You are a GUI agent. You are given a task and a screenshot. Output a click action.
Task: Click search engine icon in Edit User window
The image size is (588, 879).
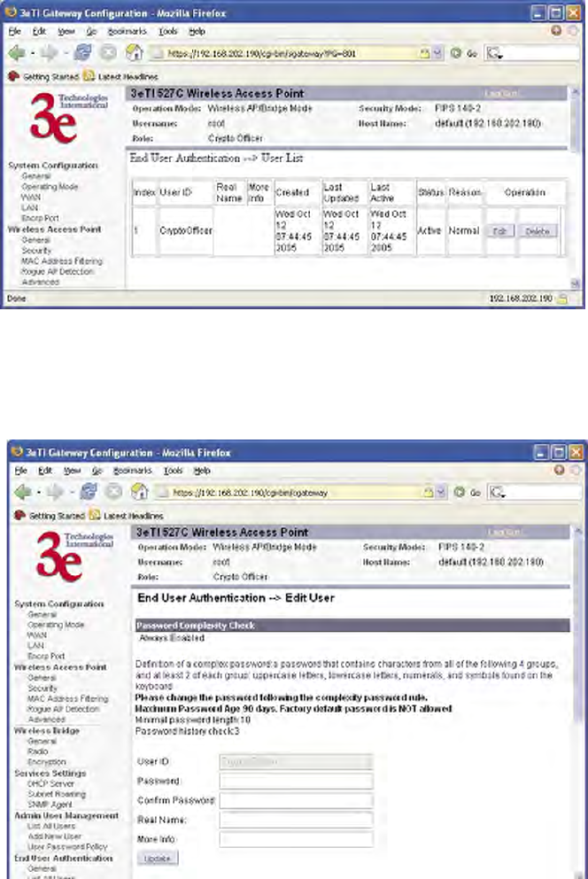point(496,493)
